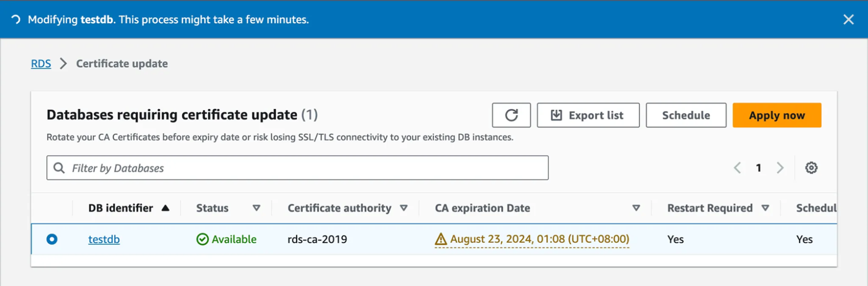This screenshot has width=868, height=286.
Task: Click the Schedule button
Action: [686, 115]
